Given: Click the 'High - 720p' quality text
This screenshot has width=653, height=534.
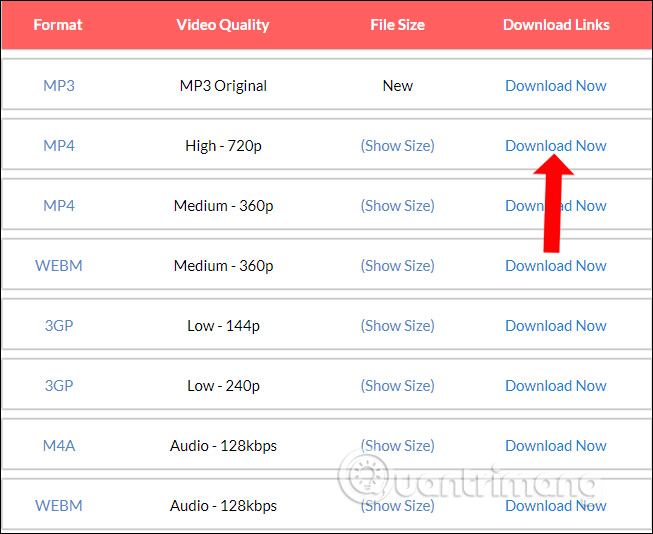Looking at the screenshot, I should [223, 146].
